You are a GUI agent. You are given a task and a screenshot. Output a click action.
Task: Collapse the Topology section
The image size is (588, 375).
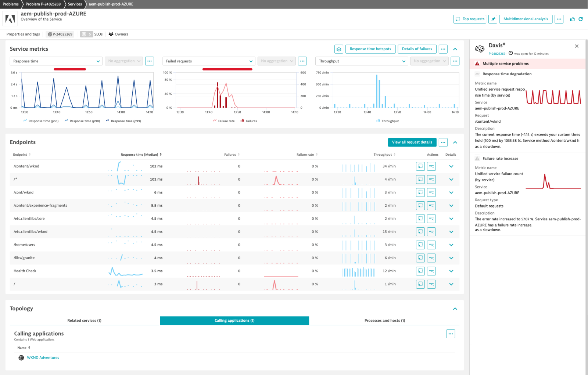pyautogui.click(x=455, y=309)
